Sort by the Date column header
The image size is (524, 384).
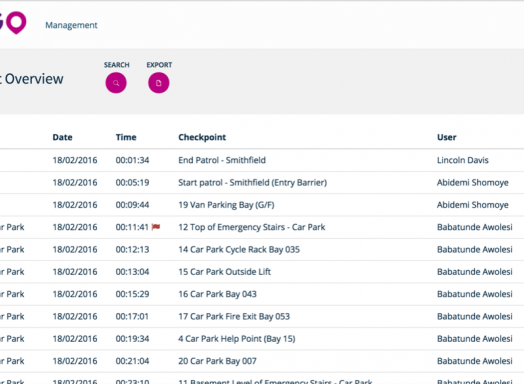click(62, 137)
